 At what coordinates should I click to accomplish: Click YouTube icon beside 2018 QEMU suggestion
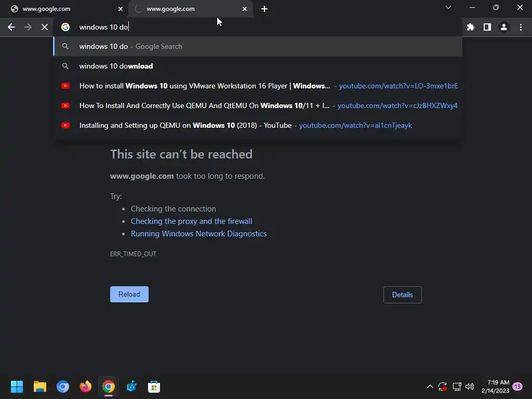pyautogui.click(x=65, y=125)
